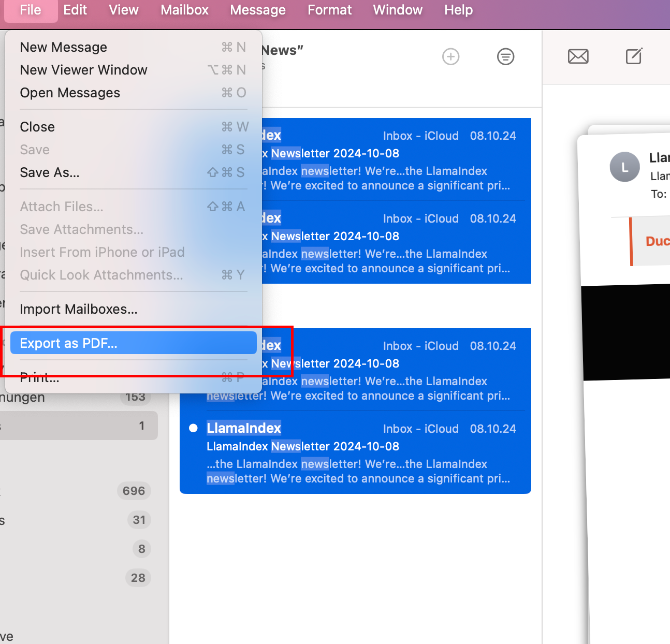Click the Get Mail envelope icon
The image size is (670, 644).
(x=578, y=56)
